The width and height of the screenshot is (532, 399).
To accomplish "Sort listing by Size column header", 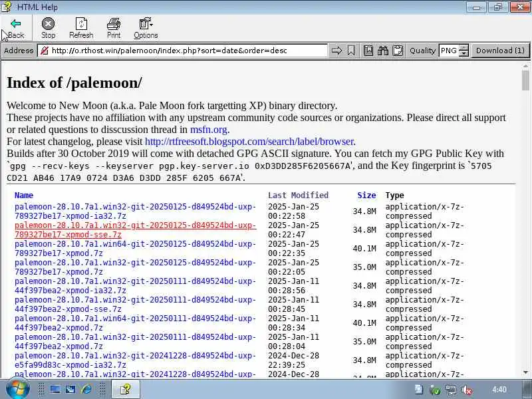I will [x=366, y=195].
